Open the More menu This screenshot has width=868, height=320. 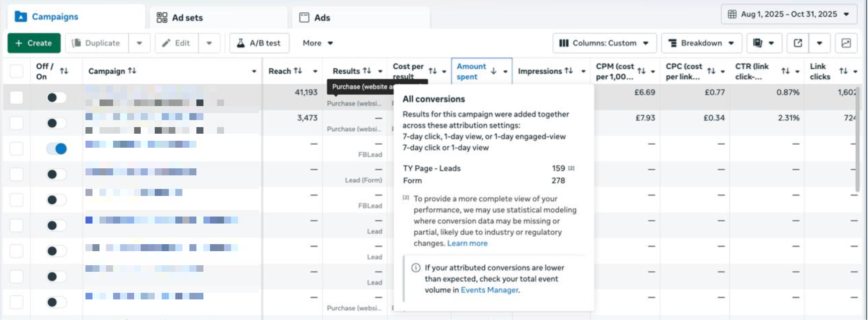coord(318,43)
